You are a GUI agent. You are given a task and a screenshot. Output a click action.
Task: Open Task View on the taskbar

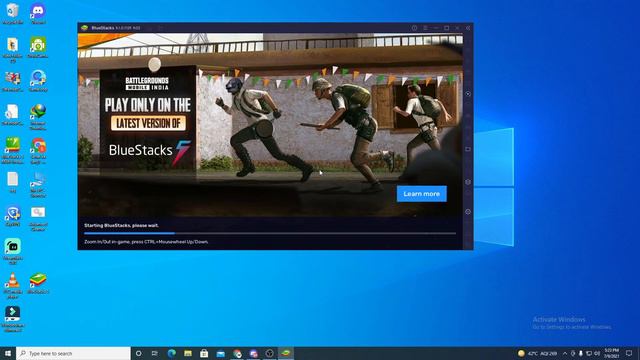[x=155, y=353]
